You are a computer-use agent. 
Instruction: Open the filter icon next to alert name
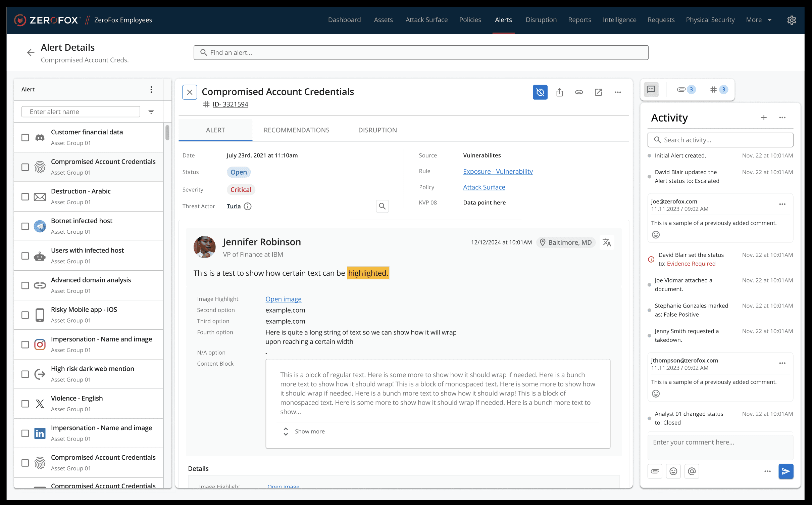tap(151, 112)
